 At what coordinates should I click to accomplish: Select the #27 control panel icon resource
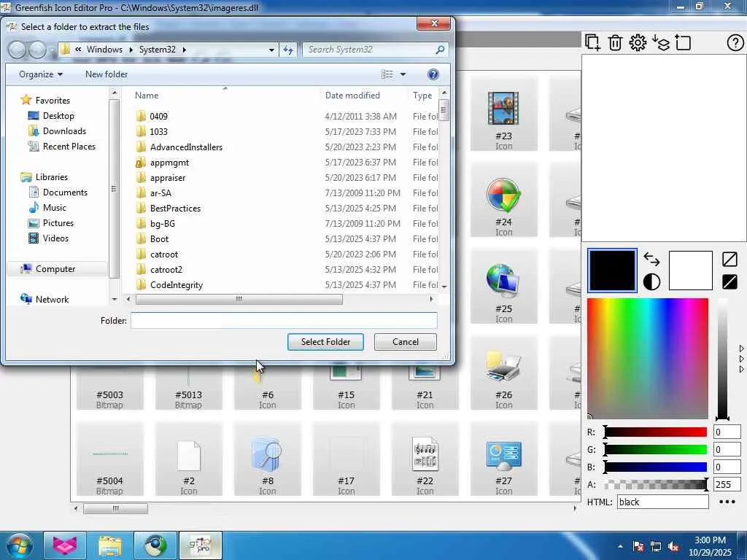(x=503, y=460)
